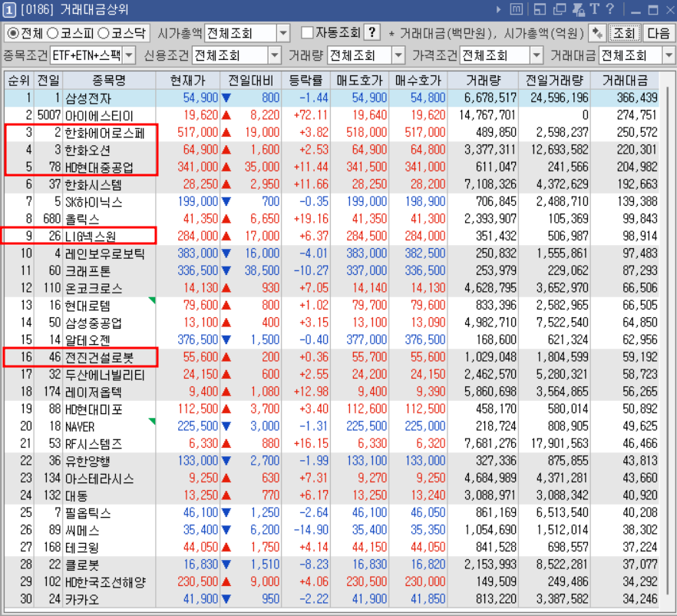Open the 거래량 filter dropdown
Image resolution: width=677 pixels, height=616 pixels.
point(398,55)
